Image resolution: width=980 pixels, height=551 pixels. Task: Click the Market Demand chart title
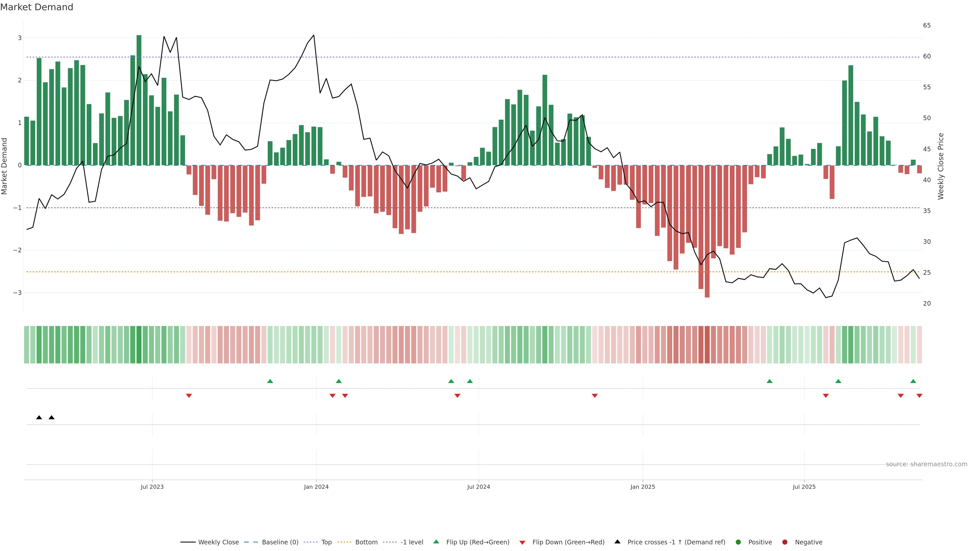coord(36,7)
